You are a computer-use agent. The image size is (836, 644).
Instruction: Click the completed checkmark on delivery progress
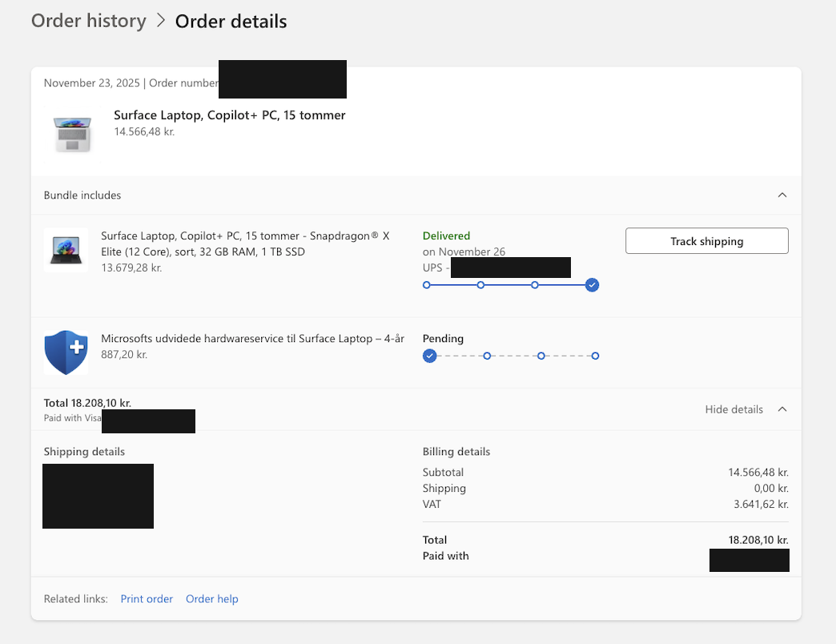click(592, 285)
